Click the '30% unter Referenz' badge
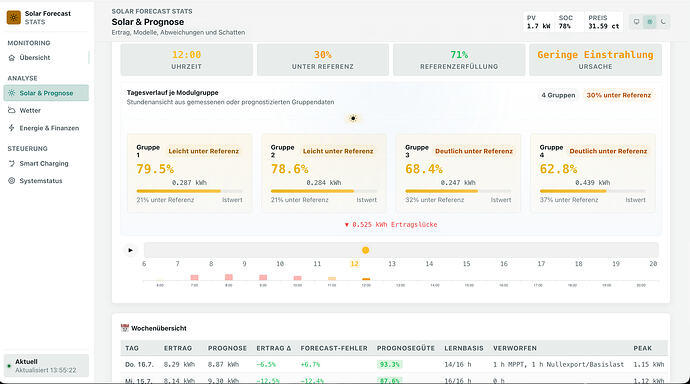This screenshot has width=690, height=384. pyautogui.click(x=619, y=95)
